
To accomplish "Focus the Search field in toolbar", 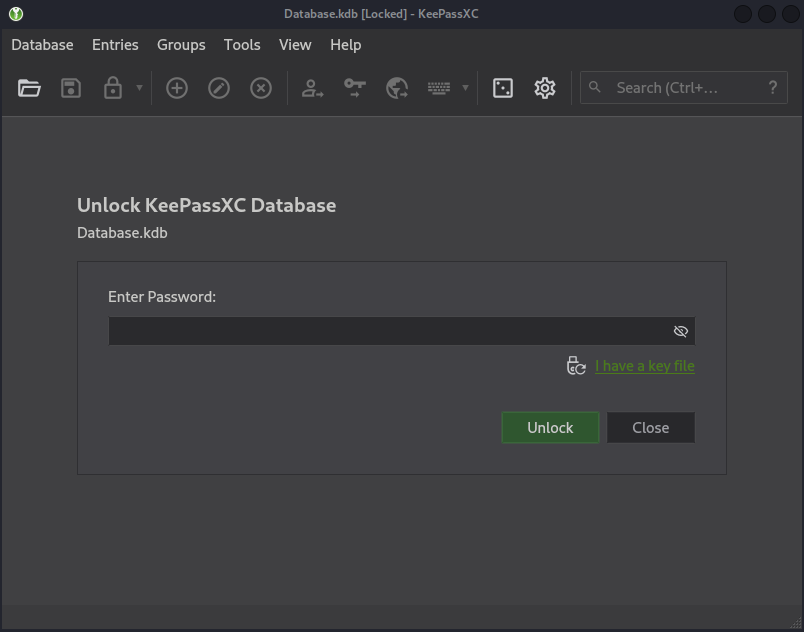I will pos(684,88).
